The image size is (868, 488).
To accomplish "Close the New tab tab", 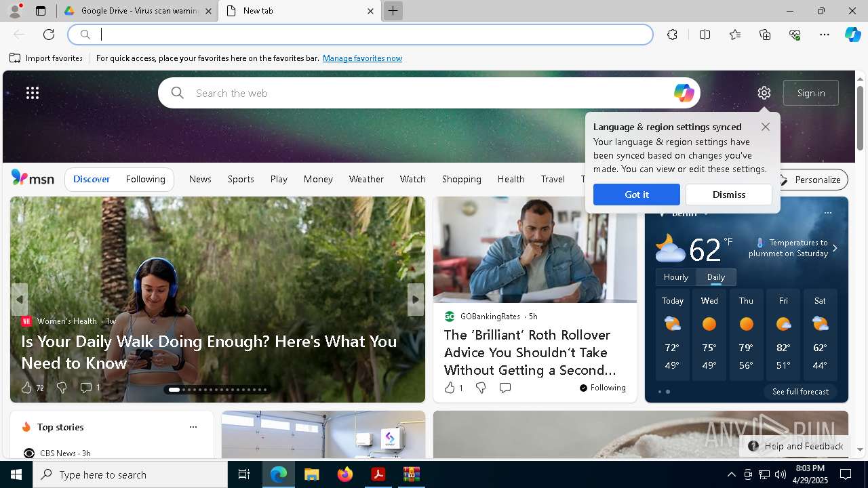I will 370,11.
